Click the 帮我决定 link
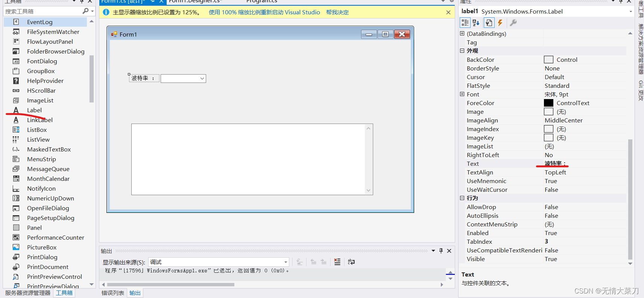 337,12
